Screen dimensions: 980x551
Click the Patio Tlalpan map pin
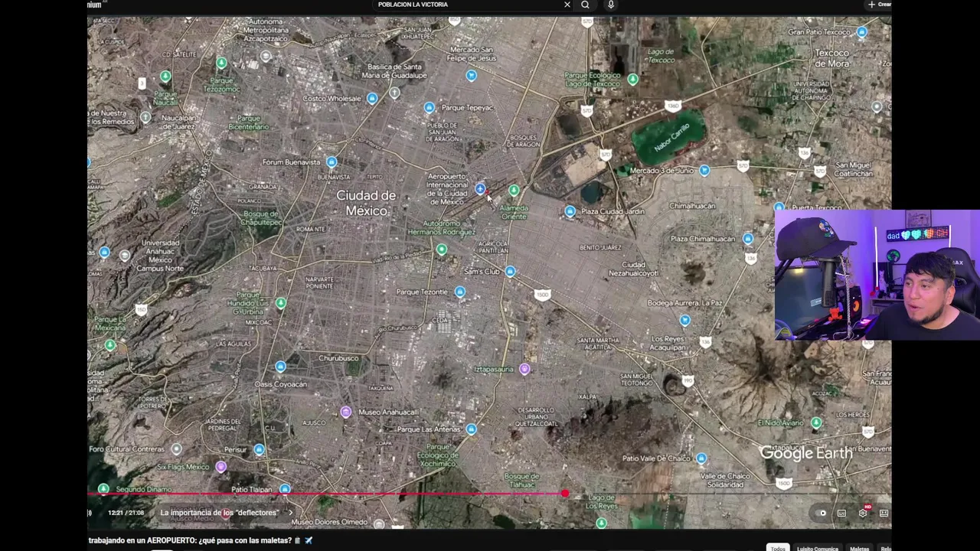pyautogui.click(x=285, y=489)
